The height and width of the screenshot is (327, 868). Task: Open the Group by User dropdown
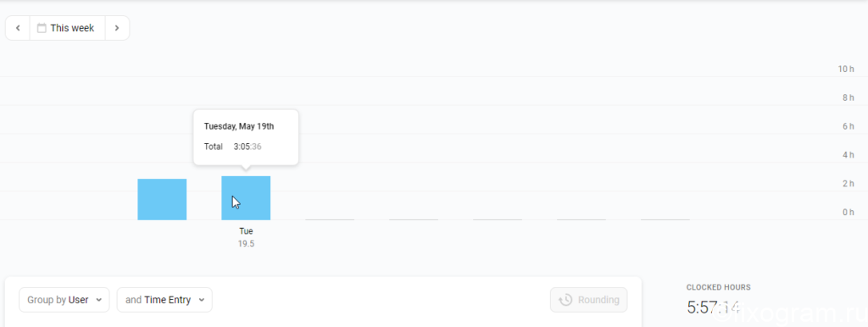pos(64,300)
